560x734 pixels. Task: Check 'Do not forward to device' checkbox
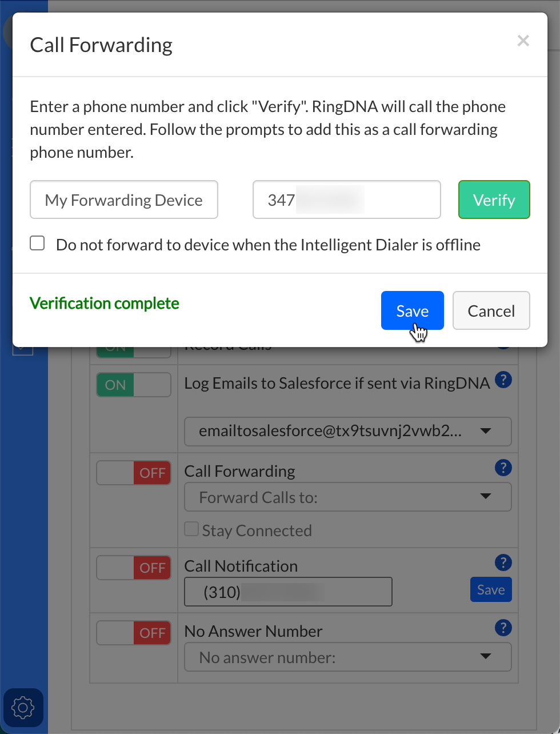[x=38, y=244]
